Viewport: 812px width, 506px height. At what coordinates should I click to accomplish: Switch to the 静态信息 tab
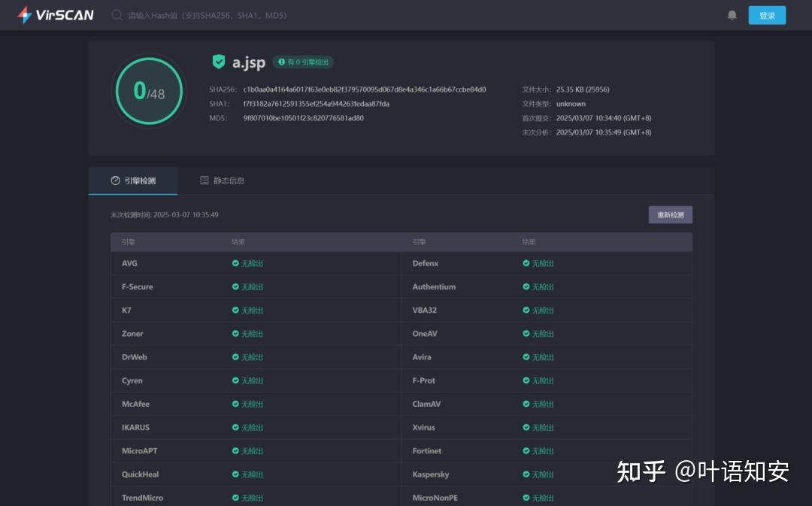click(222, 180)
